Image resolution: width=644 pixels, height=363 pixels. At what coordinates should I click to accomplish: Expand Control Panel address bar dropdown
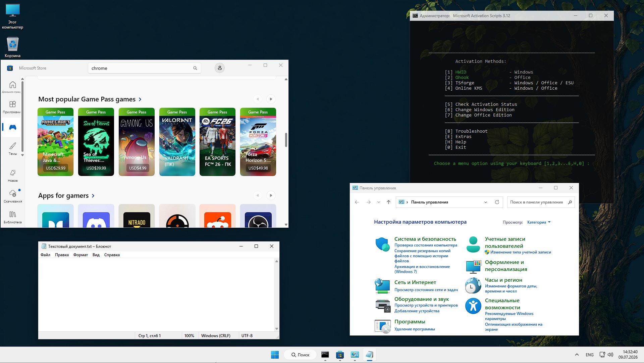pyautogui.click(x=485, y=202)
